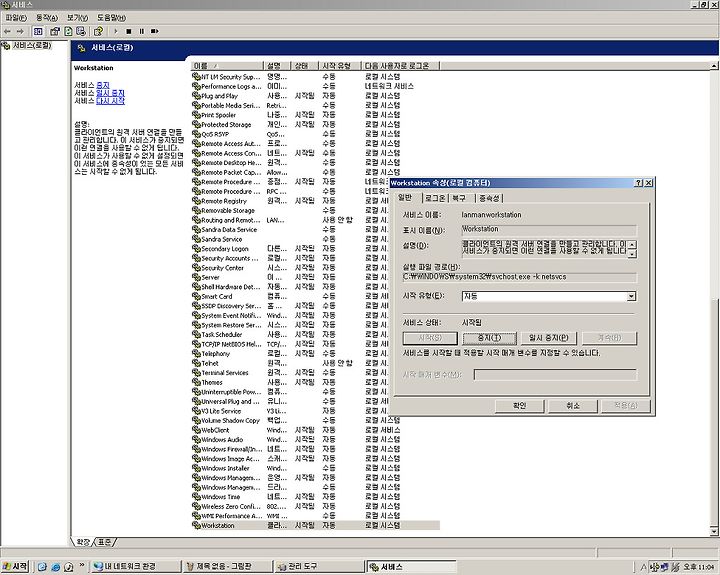Open the 보기(V) menu

tap(77, 17)
